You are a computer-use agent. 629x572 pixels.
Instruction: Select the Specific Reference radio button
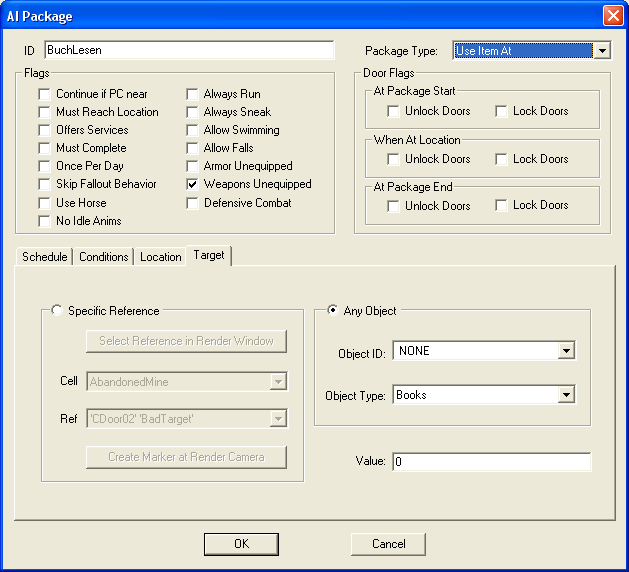coord(57,311)
